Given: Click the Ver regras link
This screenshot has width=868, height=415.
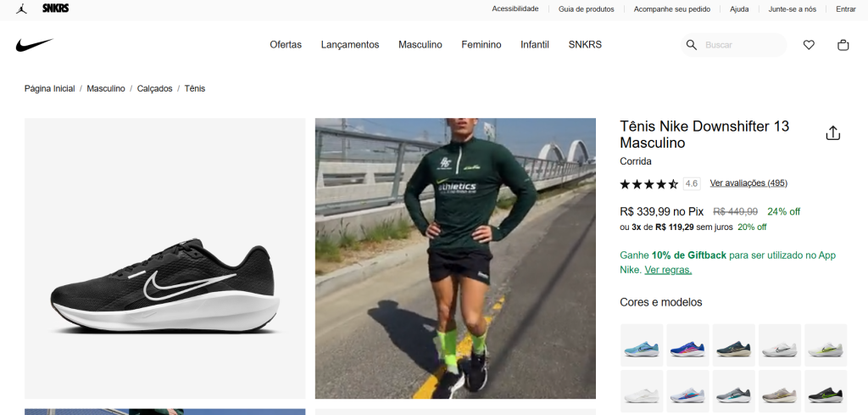Looking at the screenshot, I should click(x=668, y=270).
